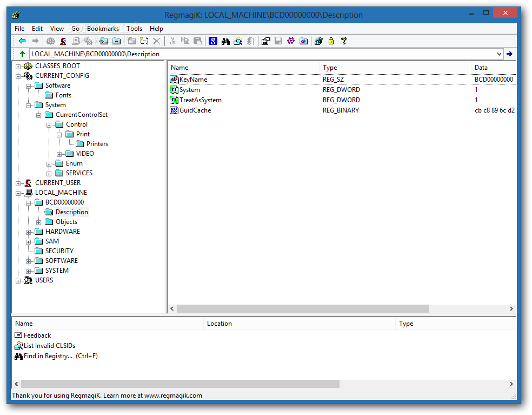Expand the HARDWARE folder node
Viewport: 532px width, 415px height.
click(28, 232)
